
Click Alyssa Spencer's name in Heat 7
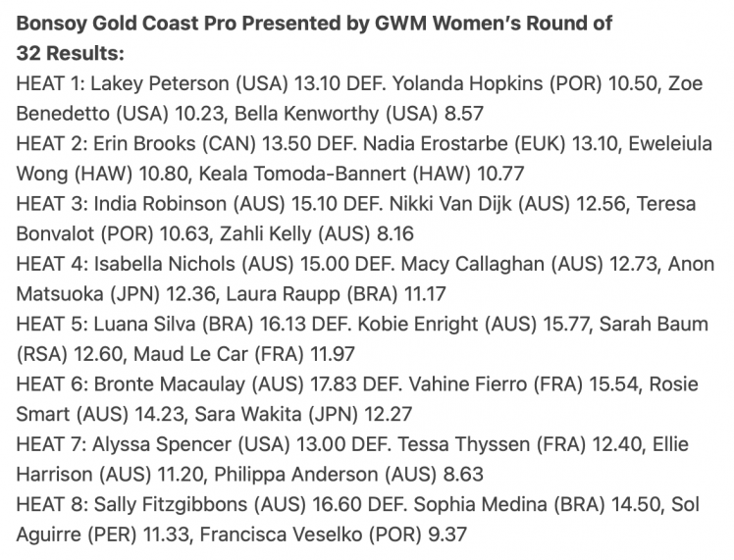162,444
